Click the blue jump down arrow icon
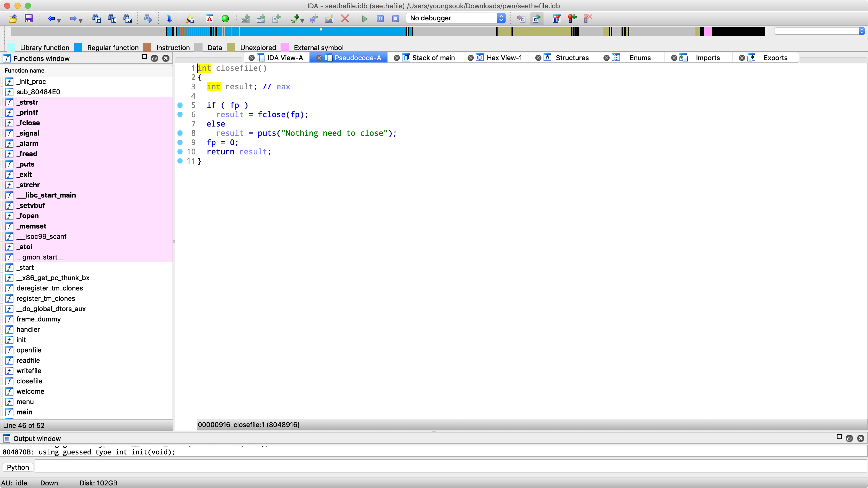 point(169,19)
